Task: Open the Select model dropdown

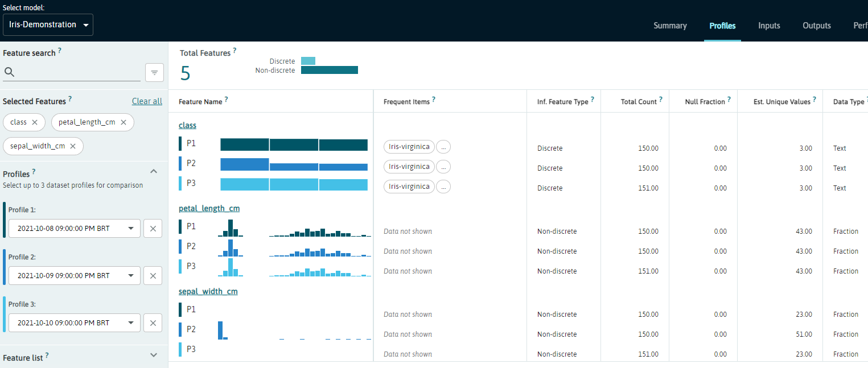Action: (48, 25)
